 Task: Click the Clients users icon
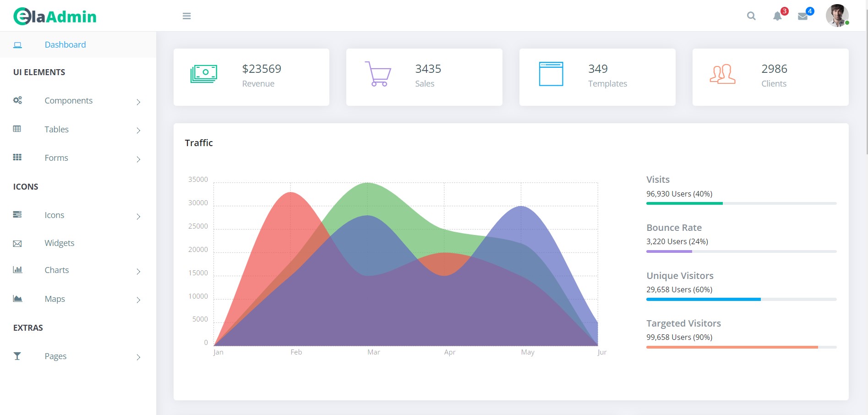(x=723, y=74)
